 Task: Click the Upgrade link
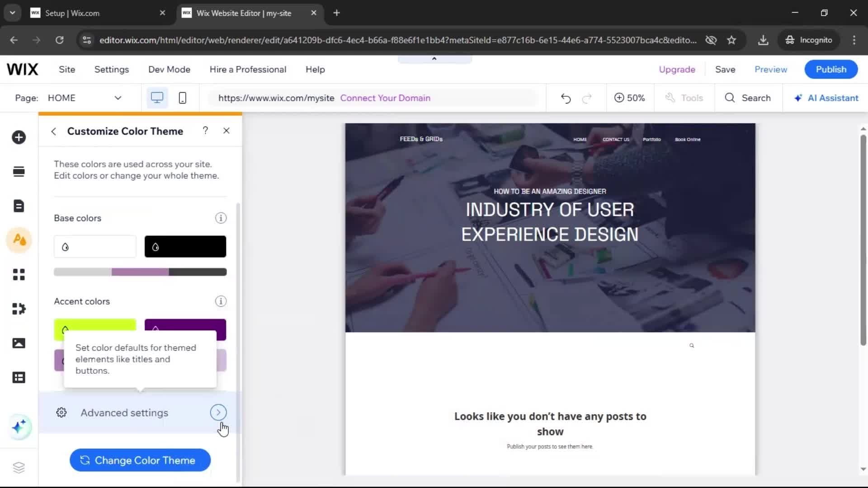677,70
